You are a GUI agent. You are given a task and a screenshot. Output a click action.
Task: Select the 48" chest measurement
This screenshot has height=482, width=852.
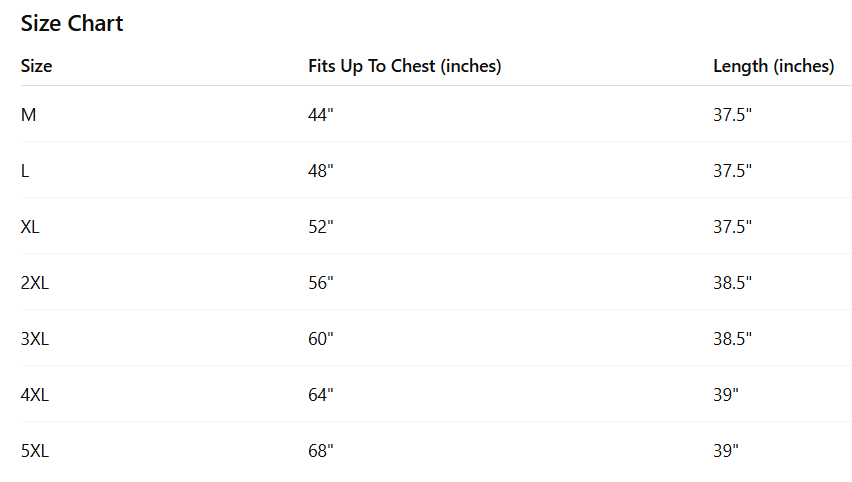click(x=321, y=171)
